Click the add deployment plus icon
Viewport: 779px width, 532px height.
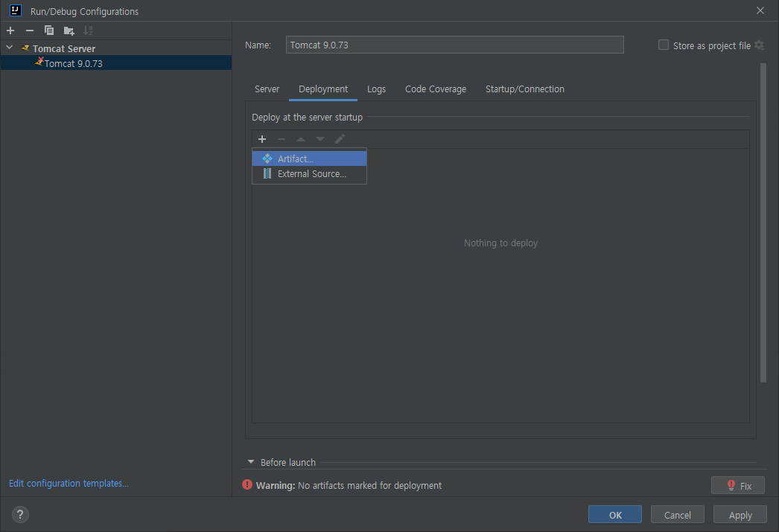[262, 139]
